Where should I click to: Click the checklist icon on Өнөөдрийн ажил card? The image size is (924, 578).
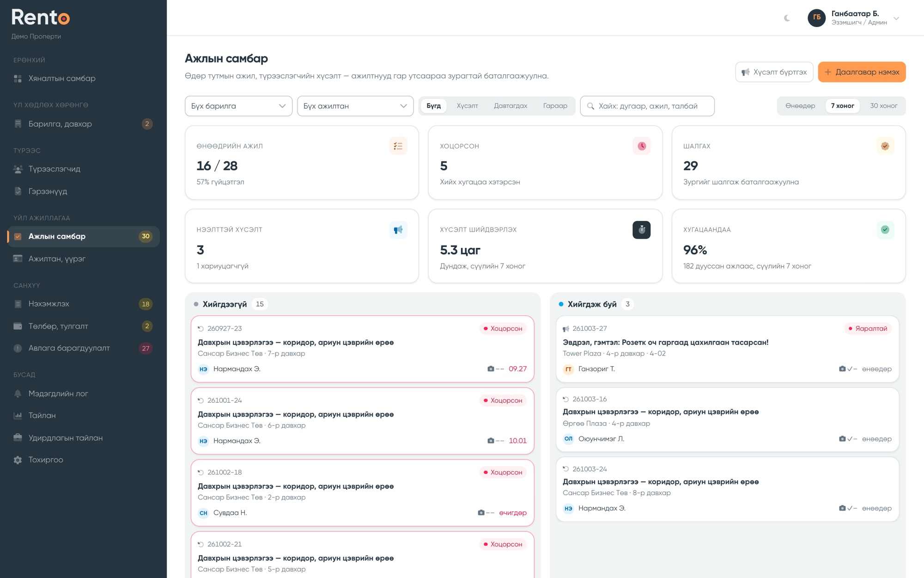click(398, 146)
